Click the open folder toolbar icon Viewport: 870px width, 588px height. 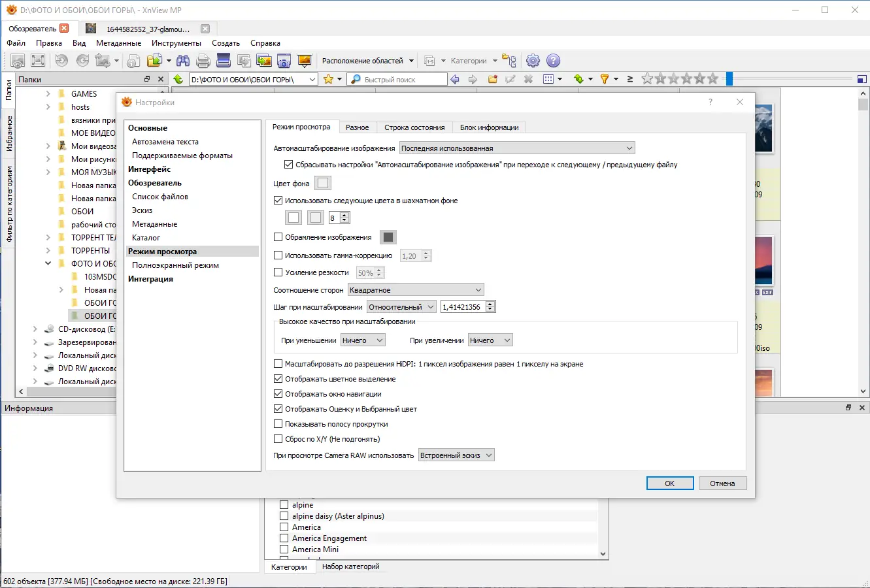(x=154, y=61)
